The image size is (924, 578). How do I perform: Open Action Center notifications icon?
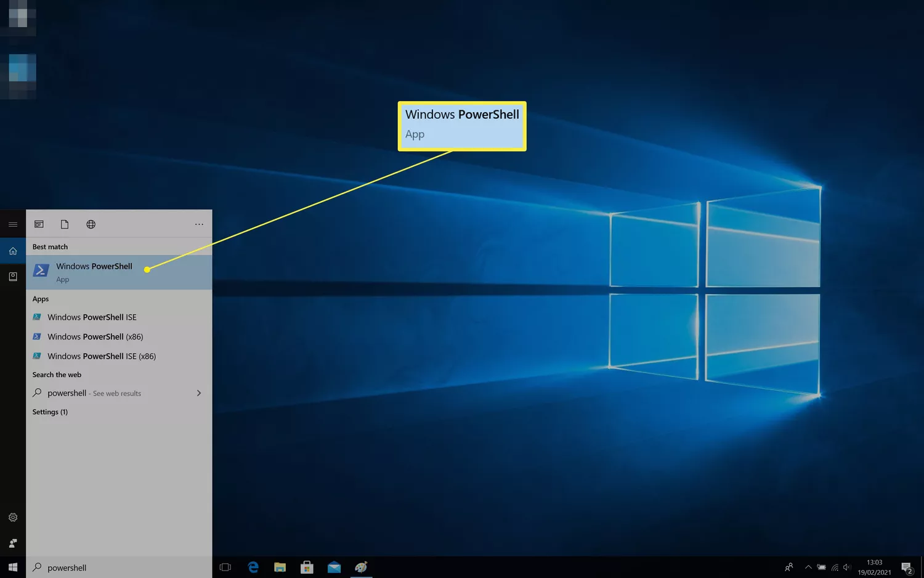point(907,568)
